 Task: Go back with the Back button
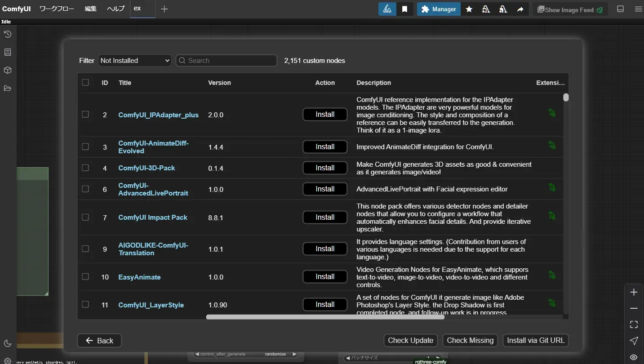tap(99, 341)
